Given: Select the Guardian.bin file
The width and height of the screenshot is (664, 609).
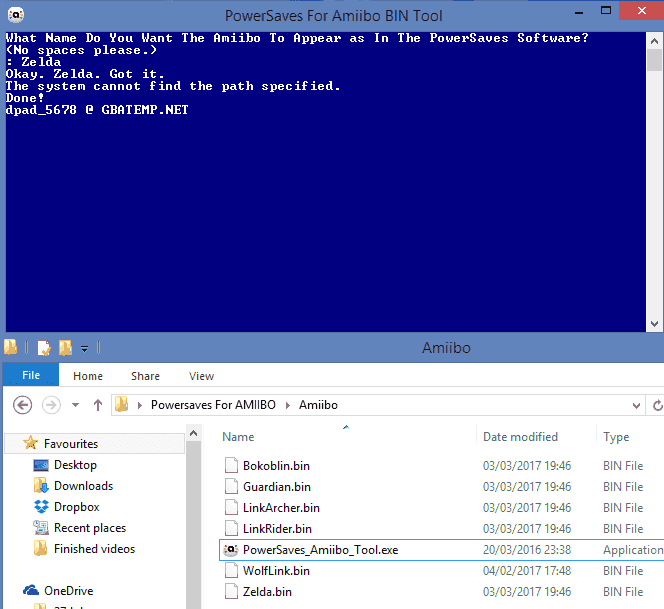Looking at the screenshot, I should (277, 487).
